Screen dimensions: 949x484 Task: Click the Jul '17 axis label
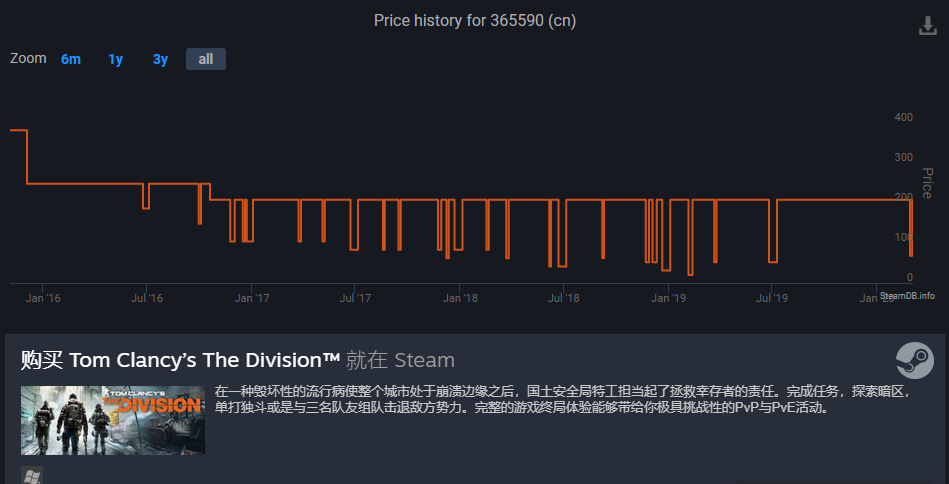click(x=355, y=298)
